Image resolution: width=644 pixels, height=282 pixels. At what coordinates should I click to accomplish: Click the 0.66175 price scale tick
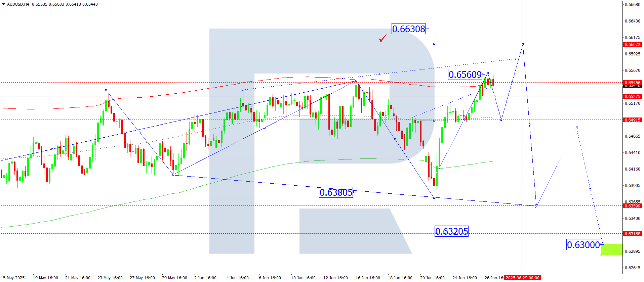tap(632, 37)
